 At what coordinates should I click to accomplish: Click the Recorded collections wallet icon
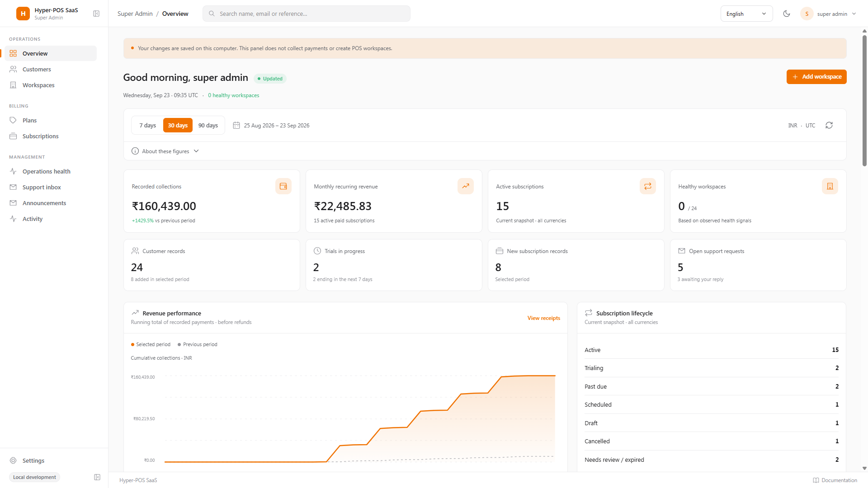(x=283, y=186)
